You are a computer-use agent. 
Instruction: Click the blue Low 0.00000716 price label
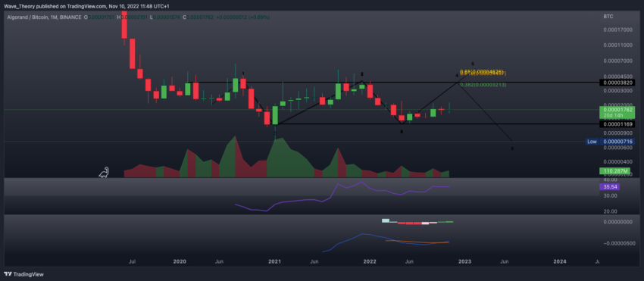click(x=611, y=142)
